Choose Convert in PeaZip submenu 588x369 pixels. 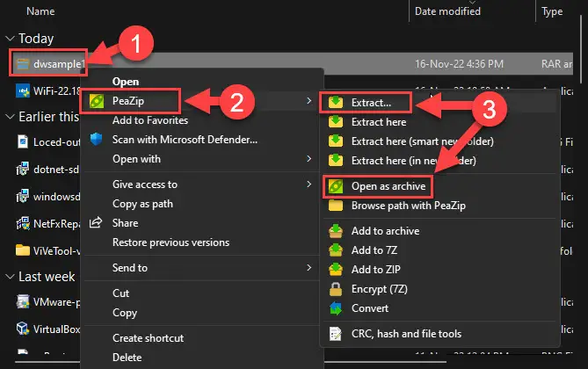[370, 308]
